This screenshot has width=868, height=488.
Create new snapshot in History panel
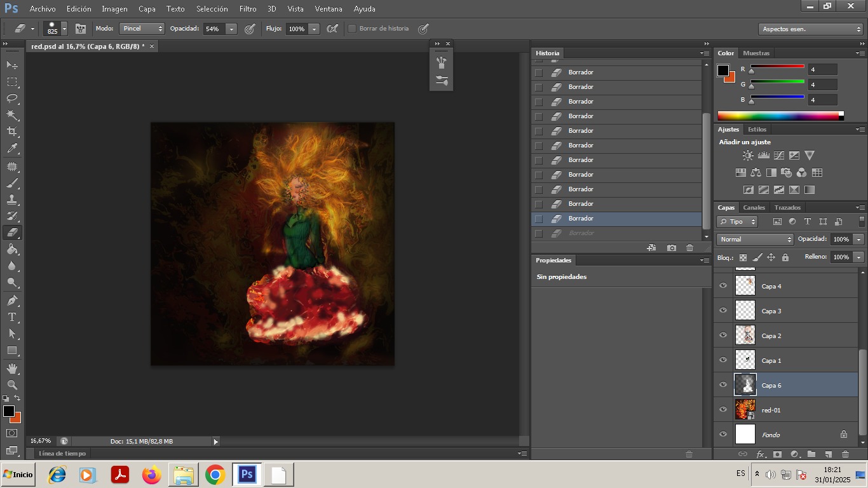(x=672, y=248)
